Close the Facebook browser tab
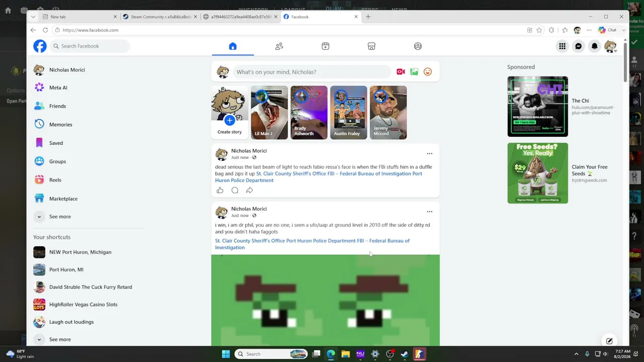This screenshot has width=644, height=362. pyautogui.click(x=356, y=17)
